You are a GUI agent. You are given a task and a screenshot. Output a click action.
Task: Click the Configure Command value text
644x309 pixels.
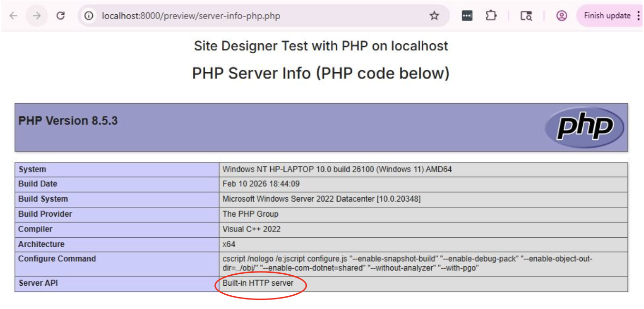click(x=407, y=263)
